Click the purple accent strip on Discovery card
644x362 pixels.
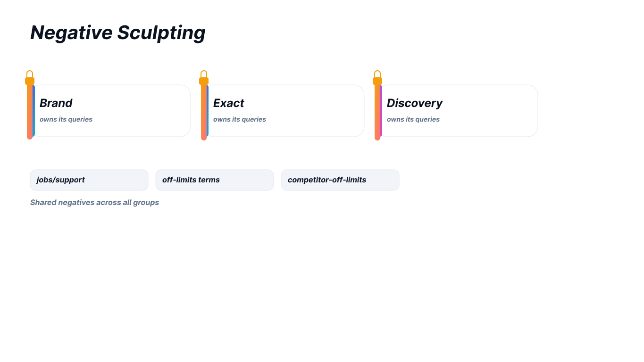pos(381,111)
